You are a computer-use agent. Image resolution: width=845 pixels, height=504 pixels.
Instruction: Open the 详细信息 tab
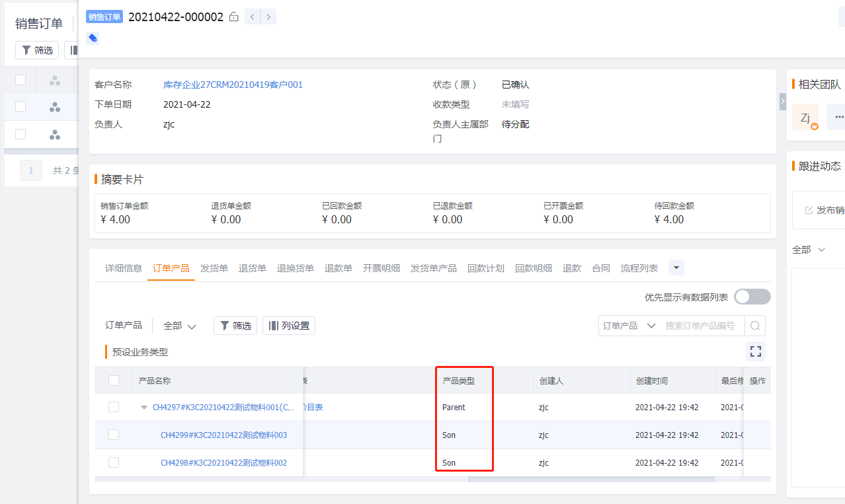point(124,268)
